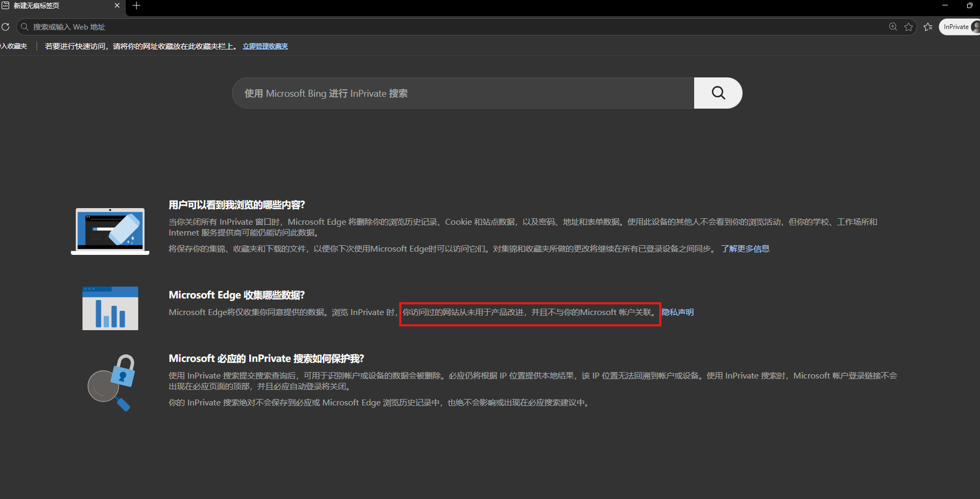Minimize the browser window

coord(945,5)
